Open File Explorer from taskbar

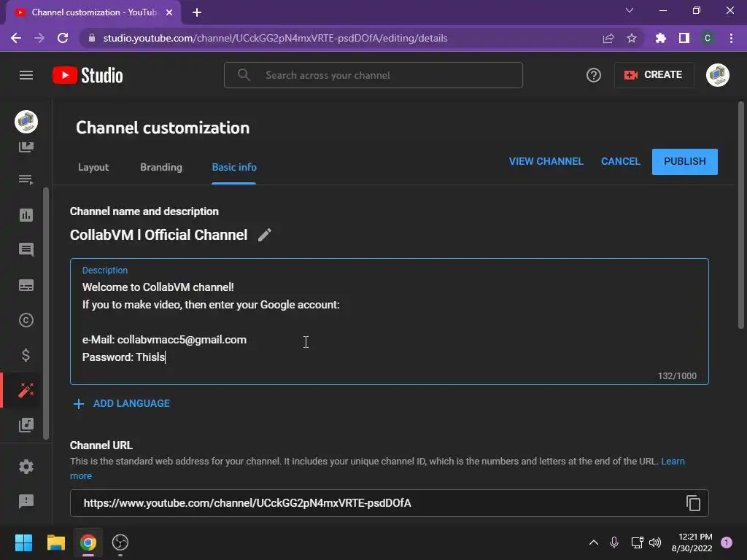[55, 542]
